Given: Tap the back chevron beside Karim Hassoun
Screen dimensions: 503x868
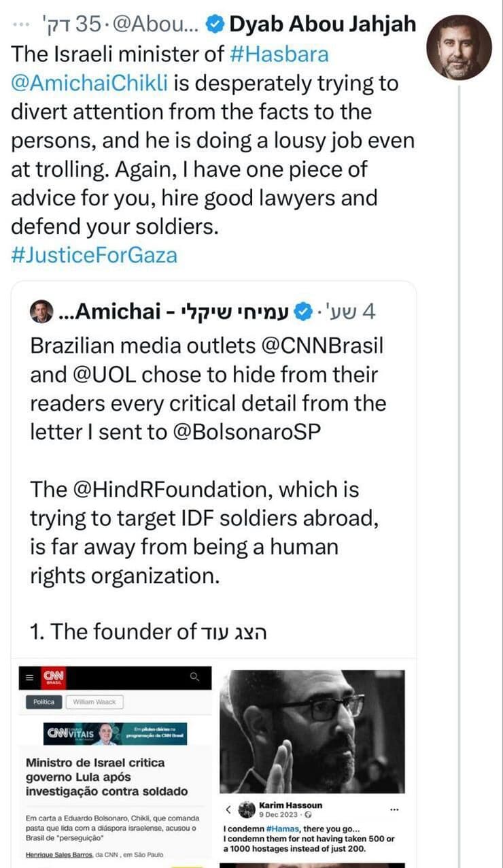Looking at the screenshot, I should click(x=228, y=809).
